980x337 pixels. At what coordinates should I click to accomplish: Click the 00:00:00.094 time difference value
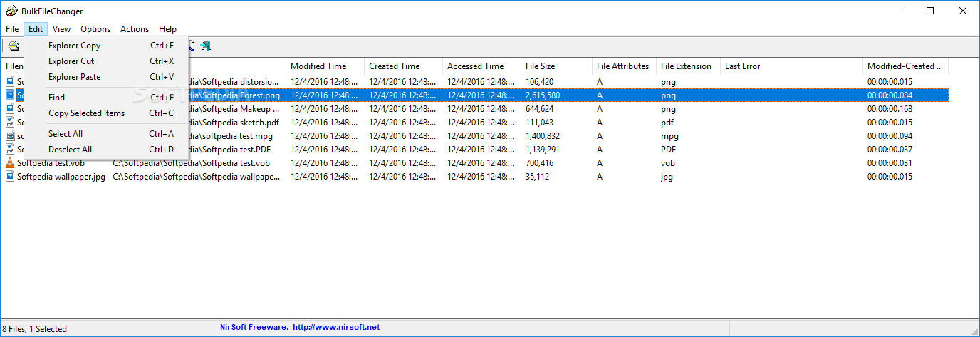click(x=890, y=136)
